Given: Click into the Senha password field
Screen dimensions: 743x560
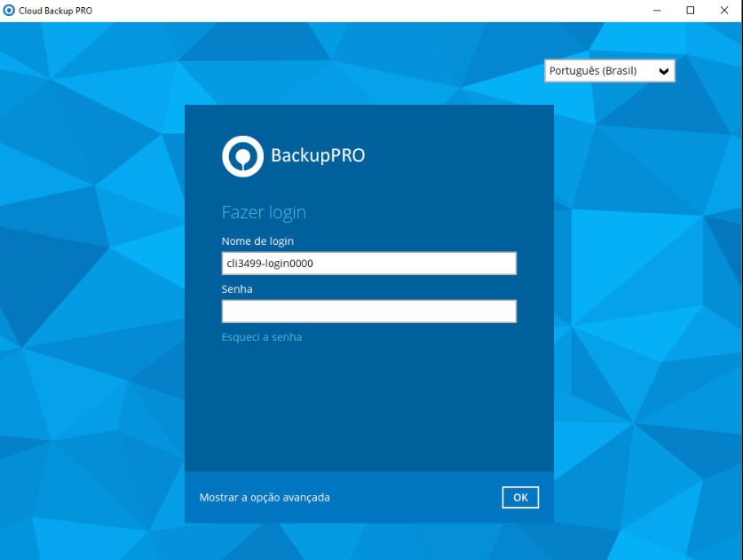Looking at the screenshot, I should tap(368, 312).
